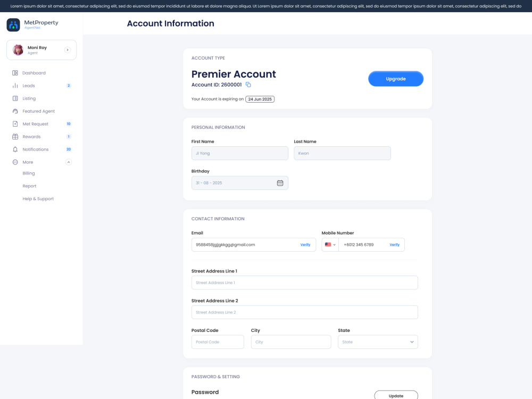
Task: Open Met Request section
Action: pyautogui.click(x=35, y=124)
